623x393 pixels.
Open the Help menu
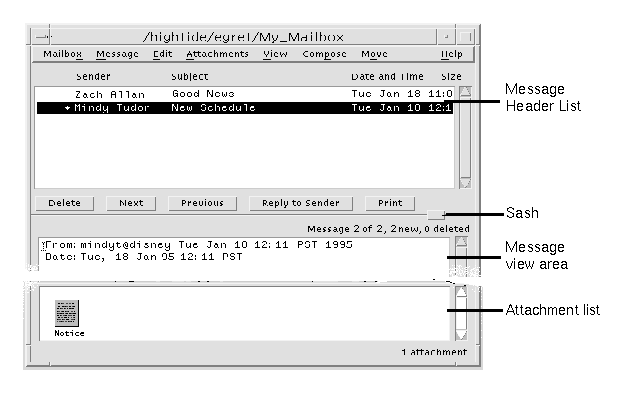pos(452,54)
